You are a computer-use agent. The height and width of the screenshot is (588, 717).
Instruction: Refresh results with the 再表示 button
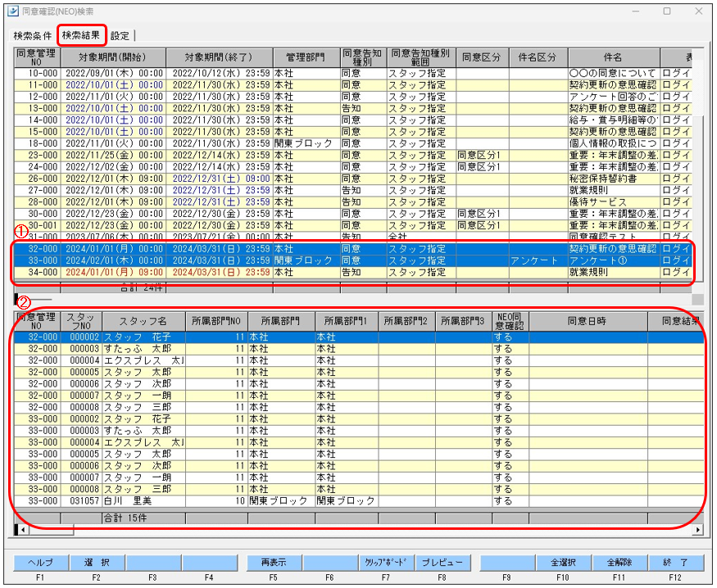274,563
